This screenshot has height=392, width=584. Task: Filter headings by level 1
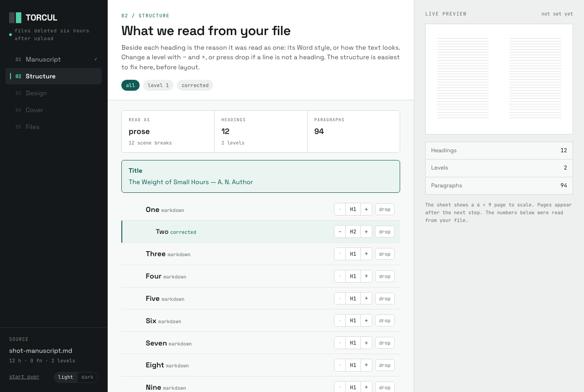coord(158,85)
